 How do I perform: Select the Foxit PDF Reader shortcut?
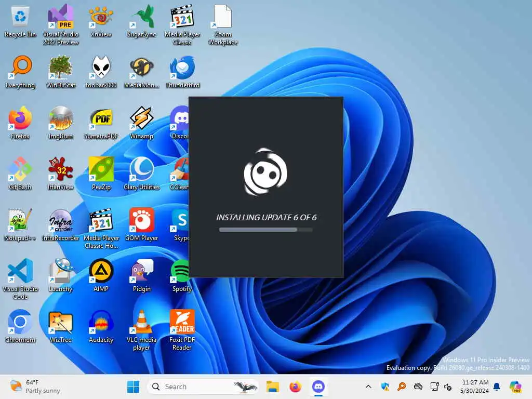pos(182,330)
